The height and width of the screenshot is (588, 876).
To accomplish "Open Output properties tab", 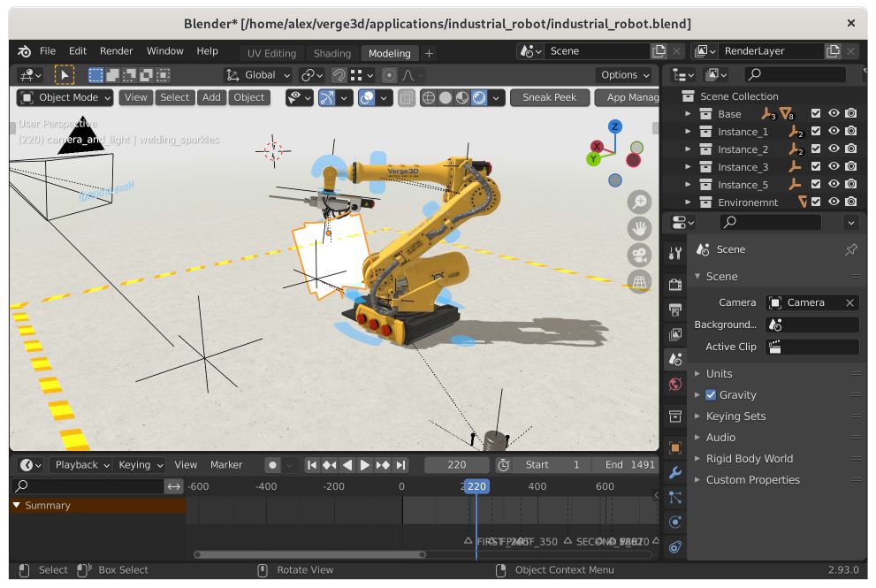I will click(674, 309).
